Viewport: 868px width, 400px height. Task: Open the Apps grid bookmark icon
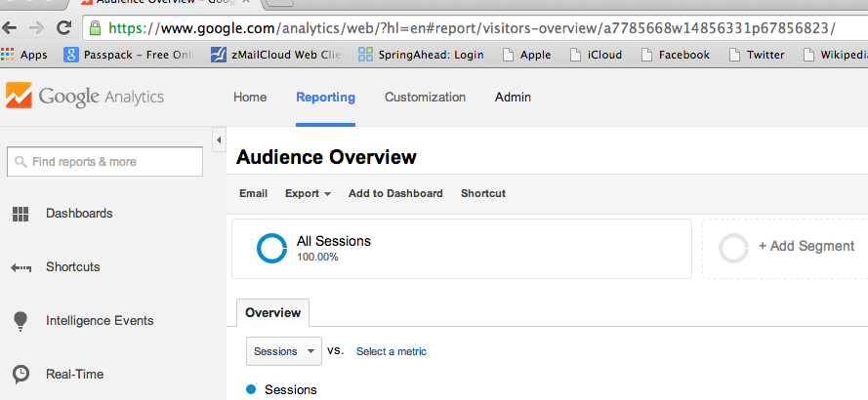tap(7, 55)
